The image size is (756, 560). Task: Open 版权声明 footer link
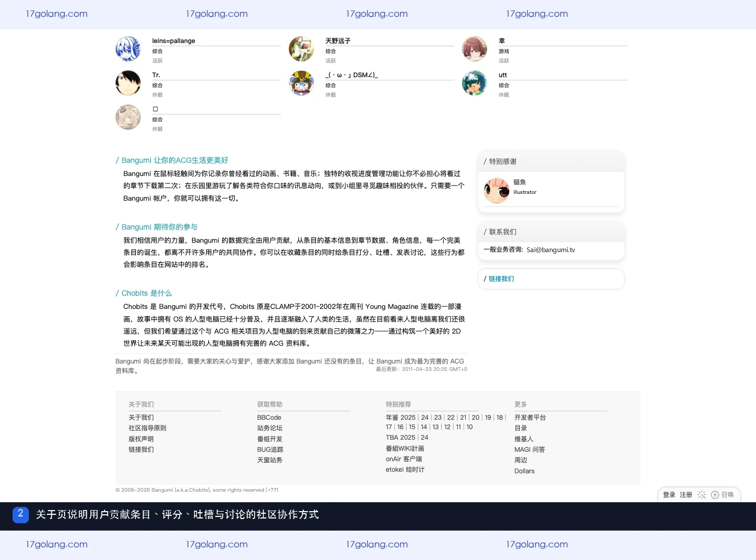[x=141, y=439]
